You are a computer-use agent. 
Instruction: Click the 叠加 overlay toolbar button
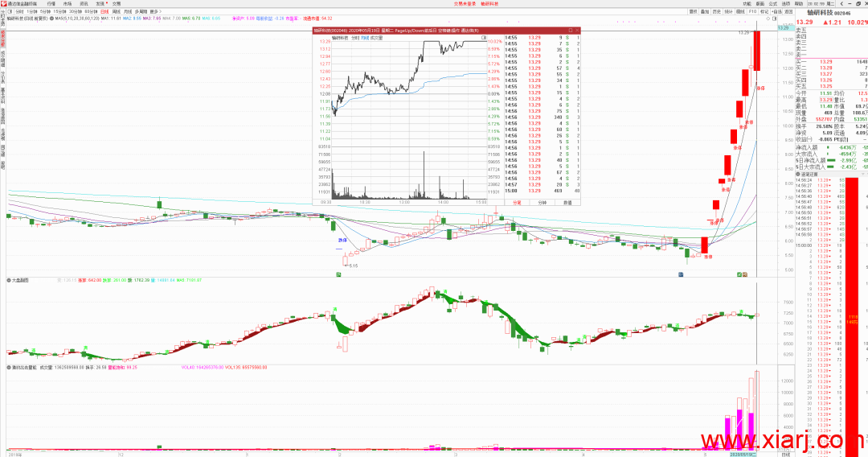705,11
